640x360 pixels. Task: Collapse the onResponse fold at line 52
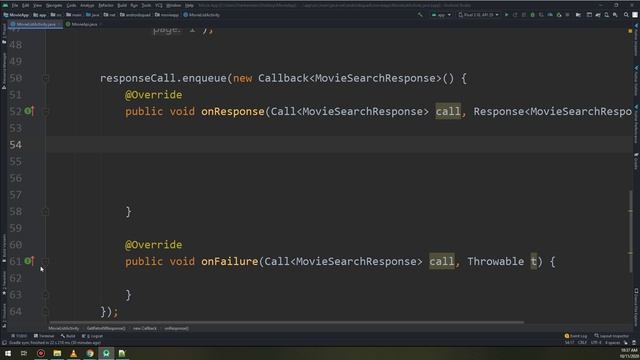point(46,111)
